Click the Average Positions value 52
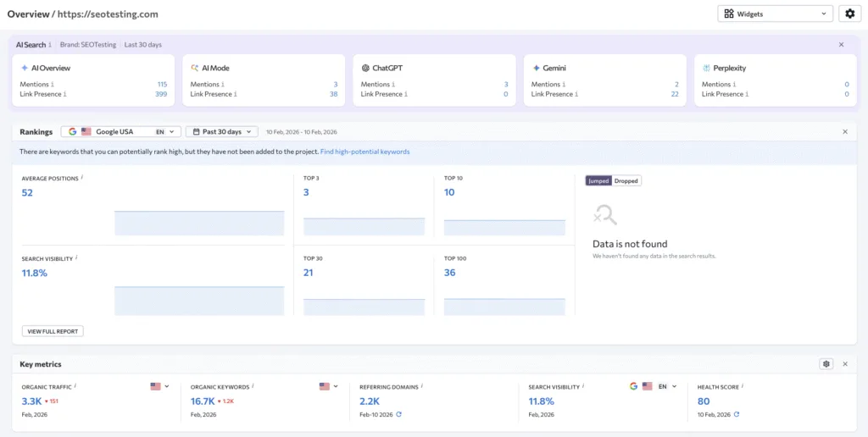 [27, 193]
